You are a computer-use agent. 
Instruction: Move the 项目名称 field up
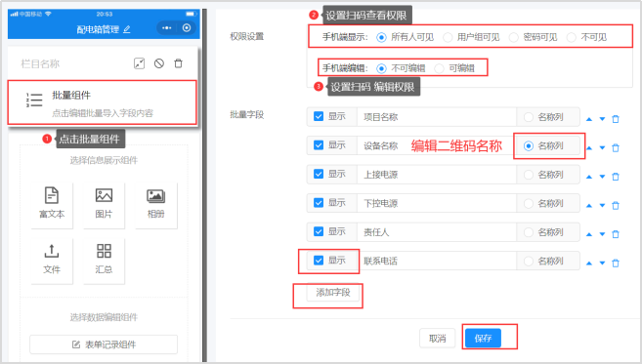point(589,119)
